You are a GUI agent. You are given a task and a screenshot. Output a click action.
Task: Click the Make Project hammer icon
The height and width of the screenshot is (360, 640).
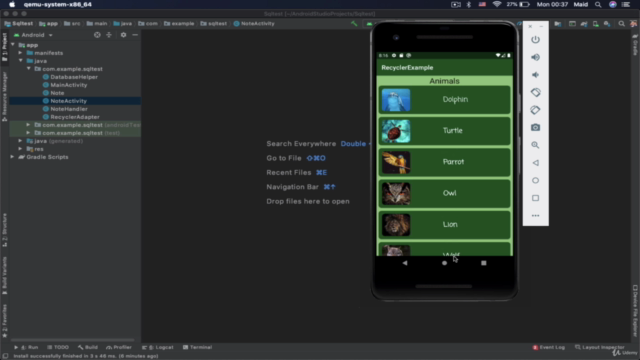[x=354, y=24]
